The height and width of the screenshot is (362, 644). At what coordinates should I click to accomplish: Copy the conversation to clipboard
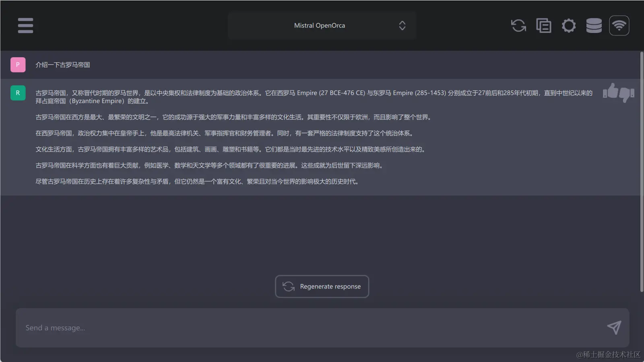tap(543, 25)
